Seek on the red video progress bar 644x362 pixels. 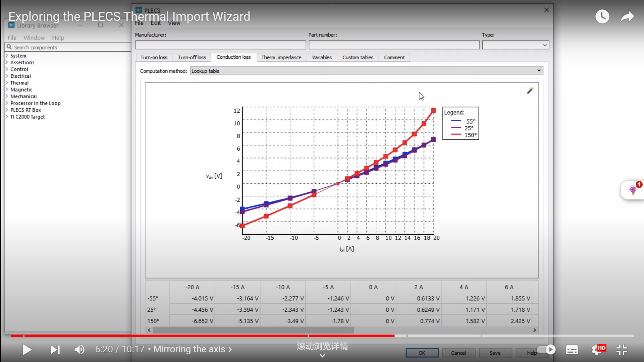[x=201, y=336]
